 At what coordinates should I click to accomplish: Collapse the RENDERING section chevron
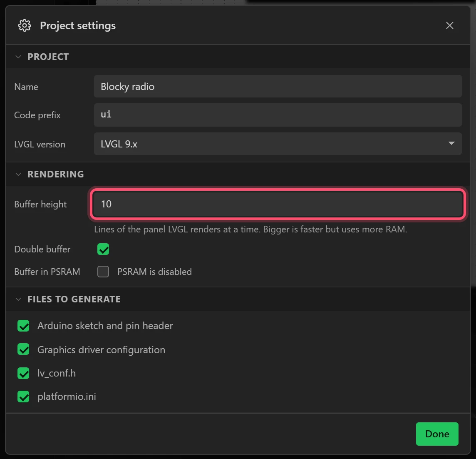18,174
